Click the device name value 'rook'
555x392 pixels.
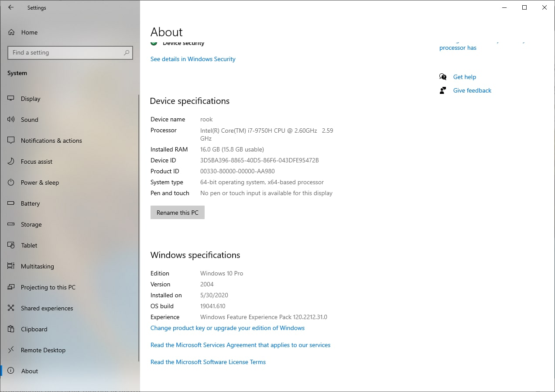pos(206,119)
